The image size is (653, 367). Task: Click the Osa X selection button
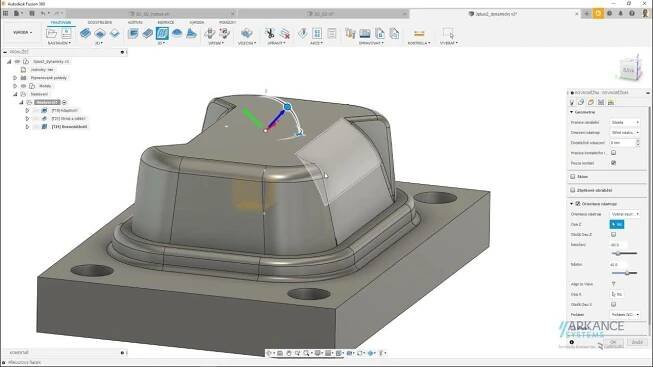point(617,294)
